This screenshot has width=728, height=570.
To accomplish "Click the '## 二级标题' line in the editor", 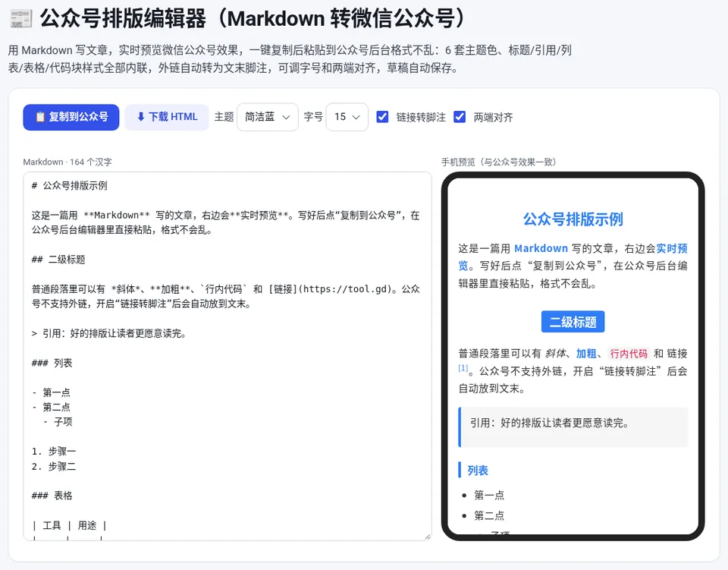I will coord(58,260).
